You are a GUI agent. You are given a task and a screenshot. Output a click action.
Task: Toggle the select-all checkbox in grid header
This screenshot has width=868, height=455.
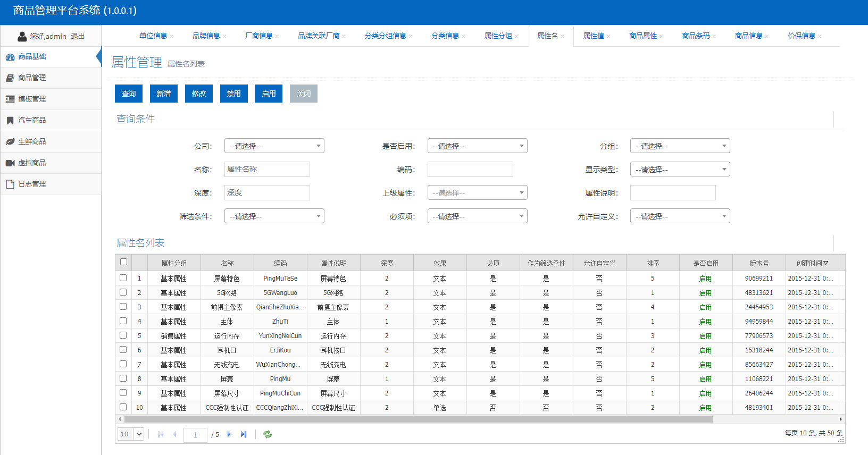(x=123, y=262)
